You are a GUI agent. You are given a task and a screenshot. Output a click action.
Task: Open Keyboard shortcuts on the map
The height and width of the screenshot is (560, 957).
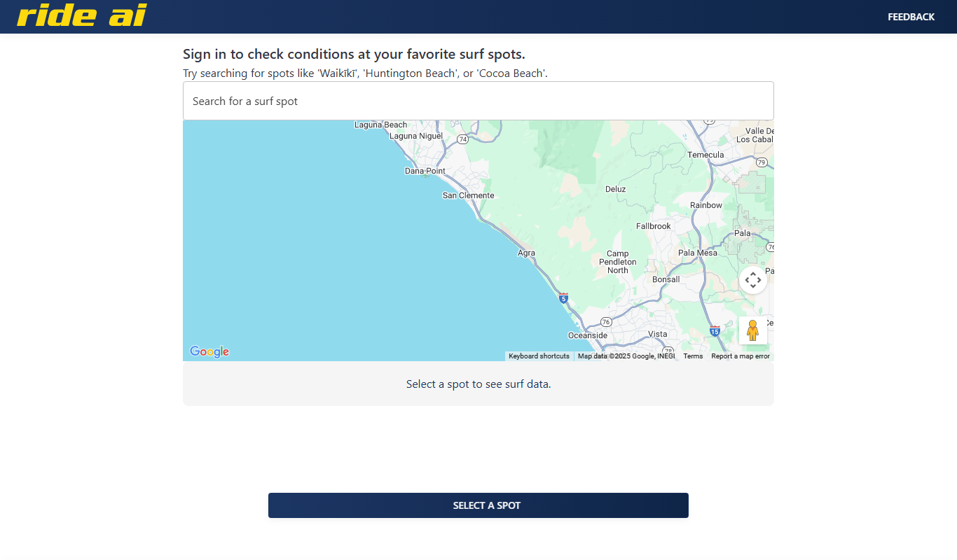(539, 356)
